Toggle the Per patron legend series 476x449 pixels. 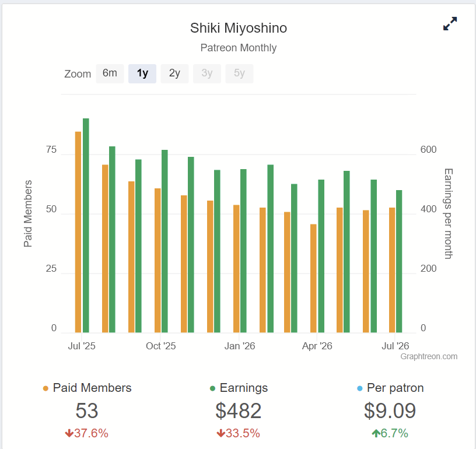(x=390, y=388)
